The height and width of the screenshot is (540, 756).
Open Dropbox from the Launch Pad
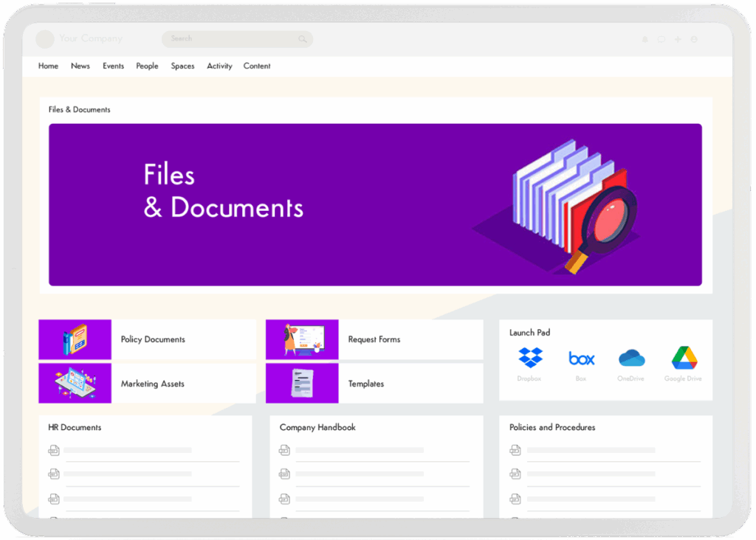pyautogui.click(x=529, y=357)
